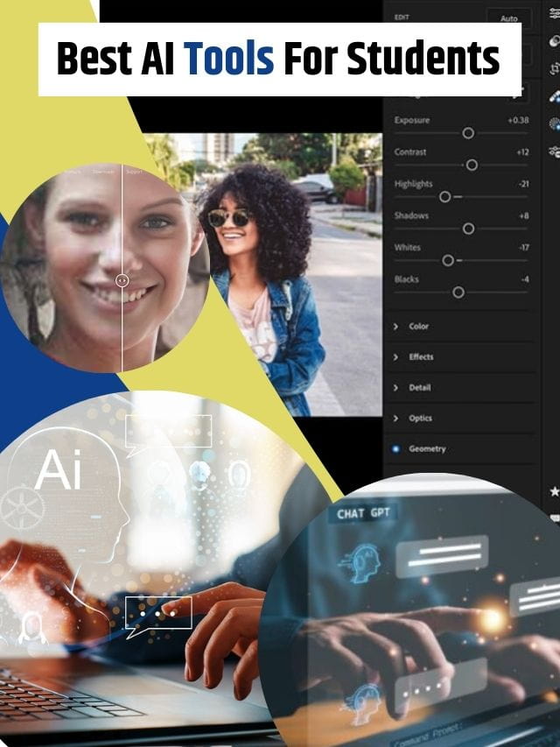This screenshot has height=747, width=560.
Task: Expand the Color section
Action: (460, 327)
